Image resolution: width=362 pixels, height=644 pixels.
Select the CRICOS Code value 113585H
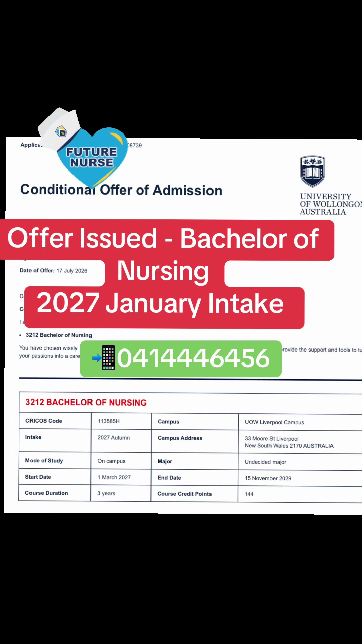[109, 421]
